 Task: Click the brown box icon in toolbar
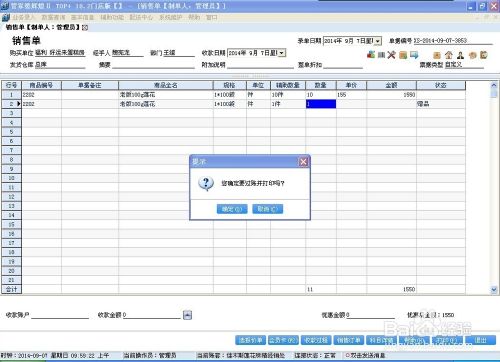pos(437,55)
